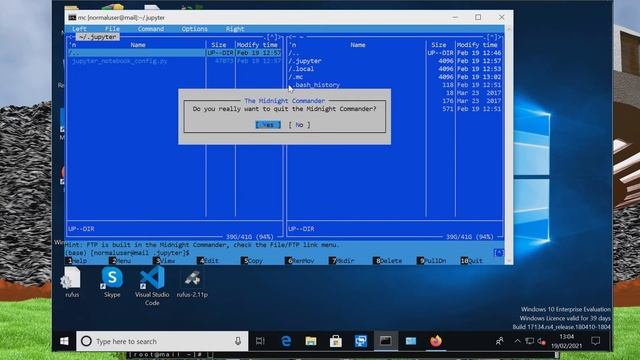Open the network icon in system tray
Viewport: 640px width, 360px height.
click(x=529, y=341)
